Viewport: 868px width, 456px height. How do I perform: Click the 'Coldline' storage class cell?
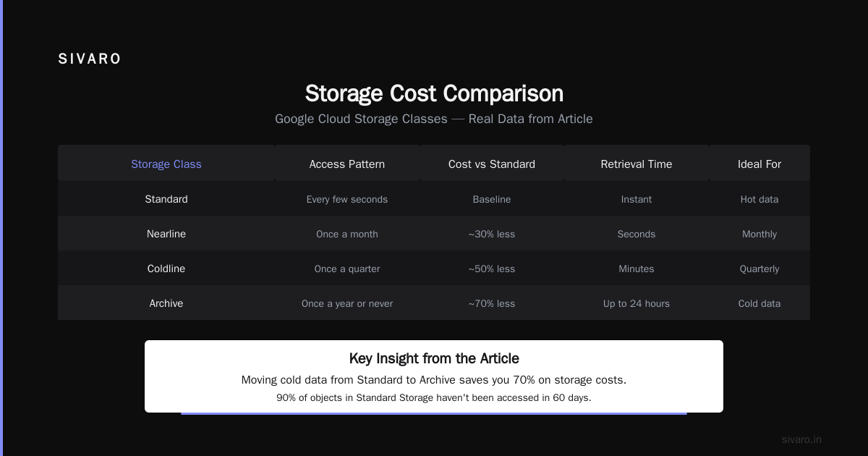[x=166, y=269]
